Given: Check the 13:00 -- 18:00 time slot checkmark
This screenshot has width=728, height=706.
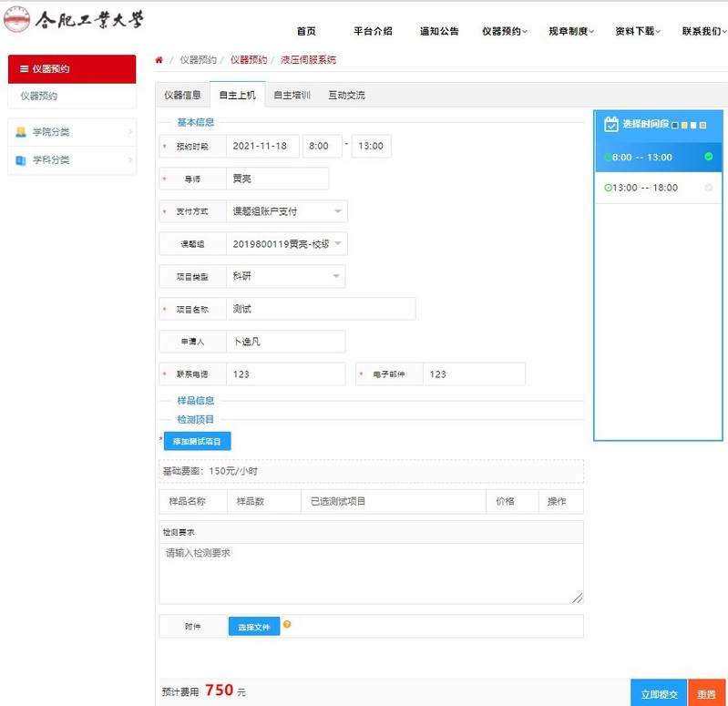Looking at the screenshot, I should pyautogui.click(x=708, y=188).
